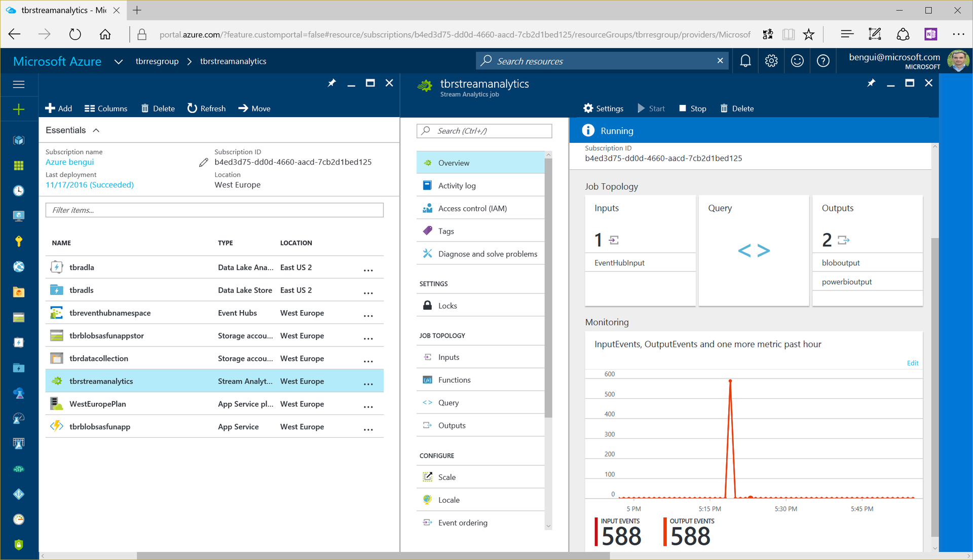Click the browser refresh button
The image size is (973, 560).
pos(75,34)
